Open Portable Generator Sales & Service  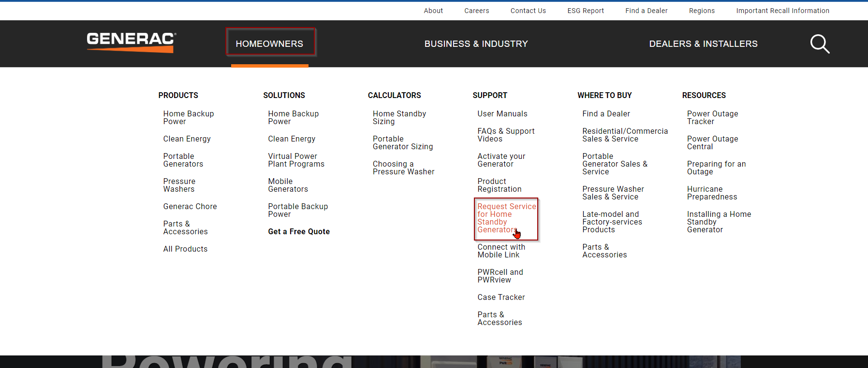[615, 164]
